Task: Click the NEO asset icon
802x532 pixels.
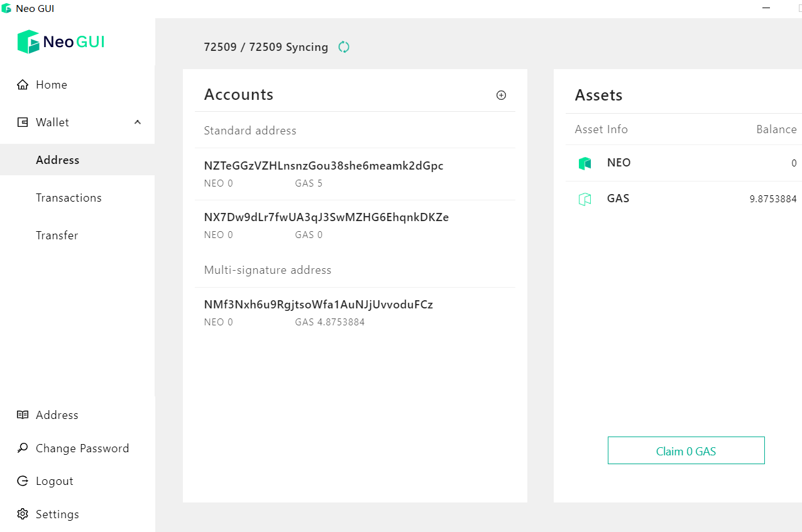Action: pyautogui.click(x=585, y=163)
